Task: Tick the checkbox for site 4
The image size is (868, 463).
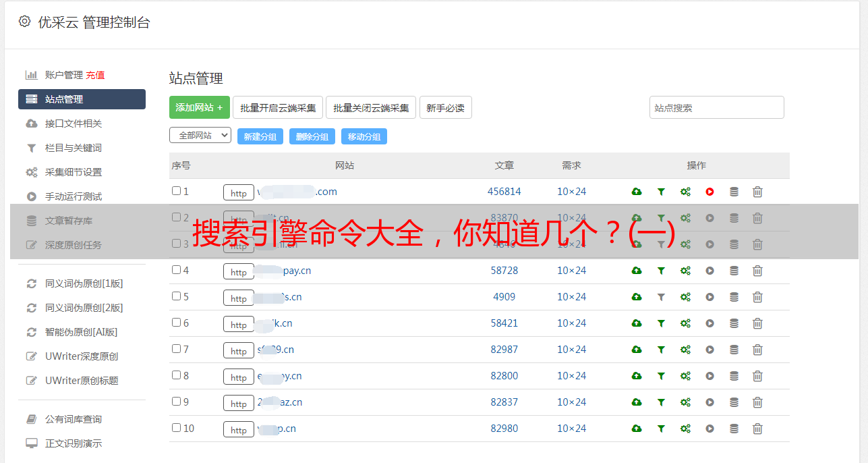Action: tap(177, 270)
